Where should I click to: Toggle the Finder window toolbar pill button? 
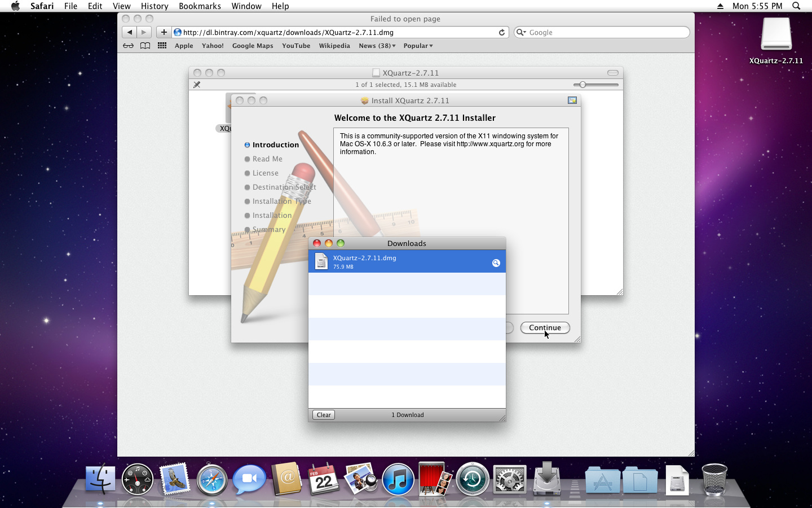612,73
